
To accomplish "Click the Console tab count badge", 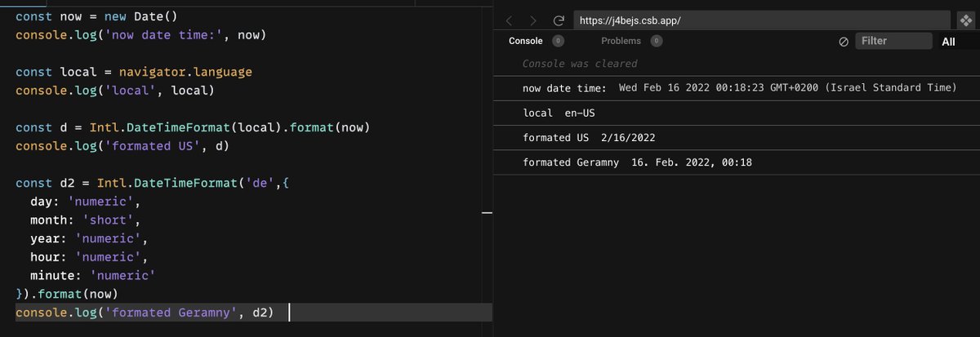I will (x=559, y=41).
